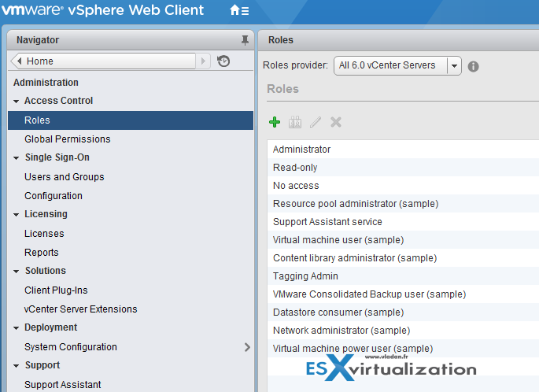Select the Administrator role
Screen dimensions: 539x392
pyautogui.click(x=403, y=150)
